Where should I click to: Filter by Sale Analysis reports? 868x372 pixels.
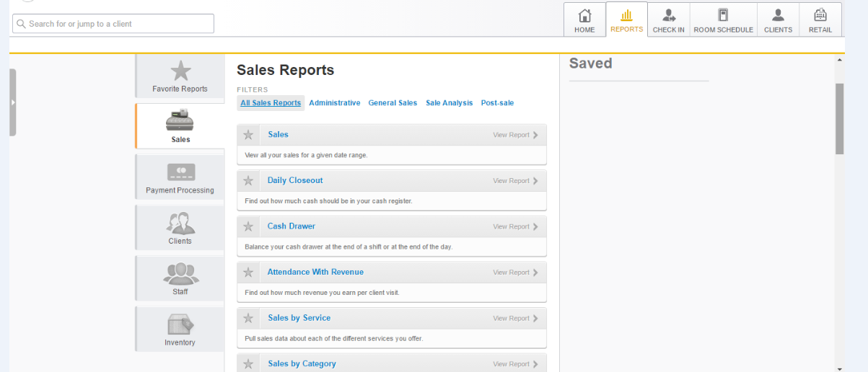450,103
